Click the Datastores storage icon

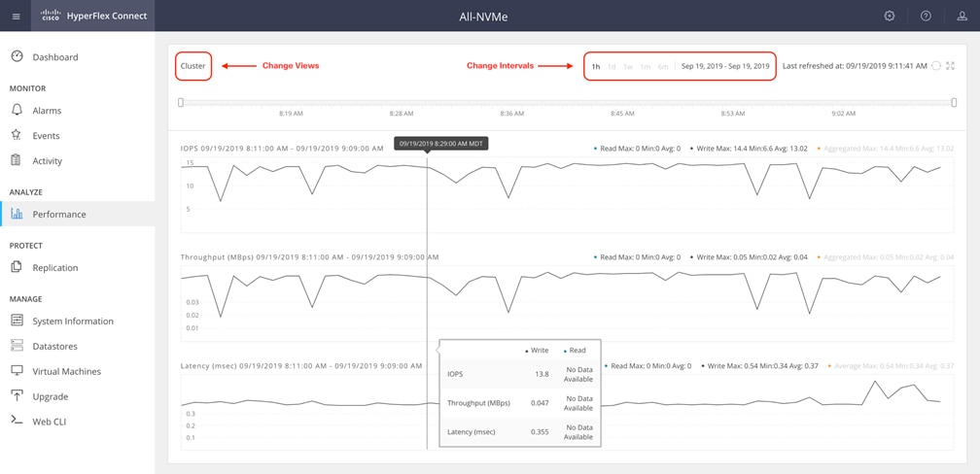[x=17, y=346]
